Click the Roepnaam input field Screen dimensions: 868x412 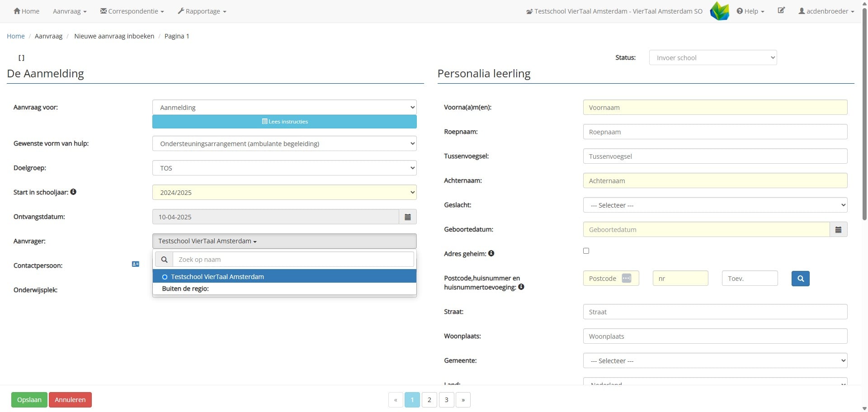715,132
